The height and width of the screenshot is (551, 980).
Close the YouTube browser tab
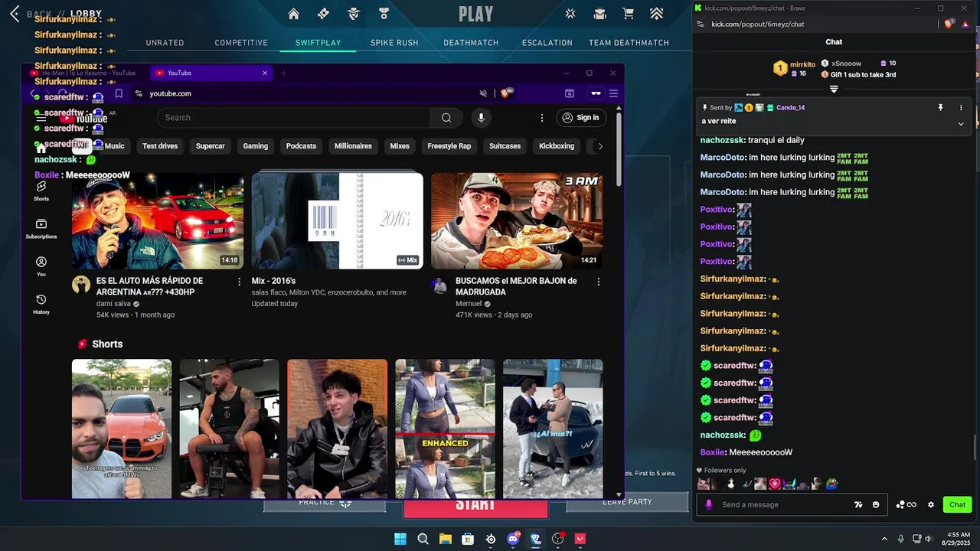pyautogui.click(x=265, y=73)
